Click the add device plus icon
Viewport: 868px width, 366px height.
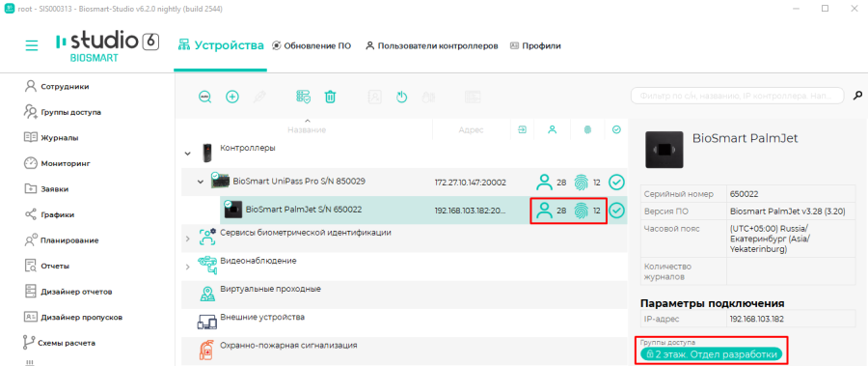coord(232,97)
